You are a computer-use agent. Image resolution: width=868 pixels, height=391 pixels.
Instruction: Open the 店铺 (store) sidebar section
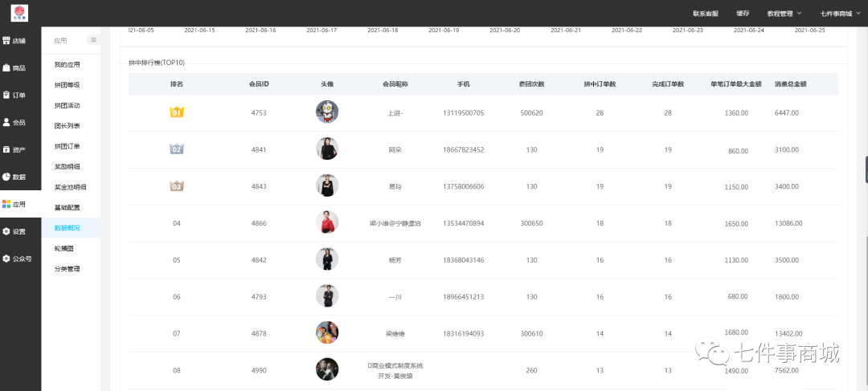[x=14, y=40]
